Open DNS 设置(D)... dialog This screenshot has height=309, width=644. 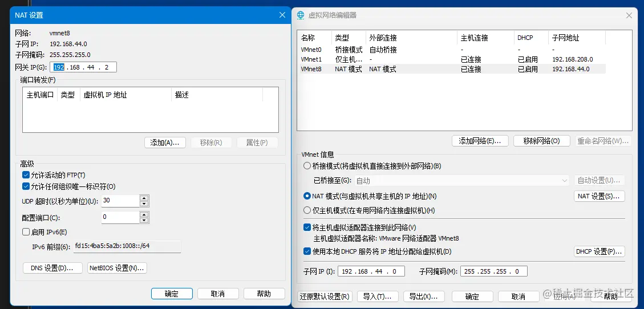point(52,269)
